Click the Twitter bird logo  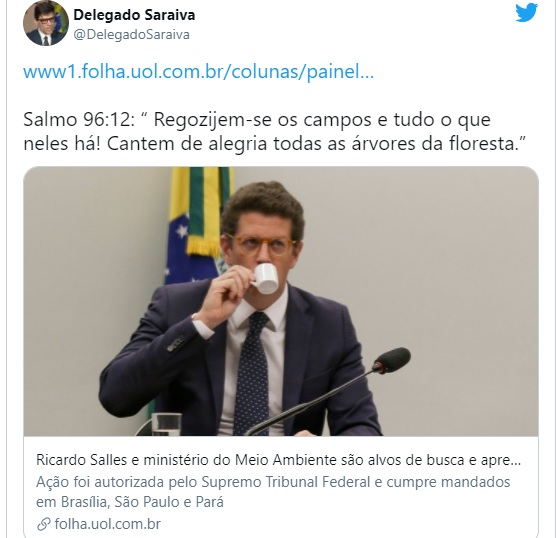point(526,13)
